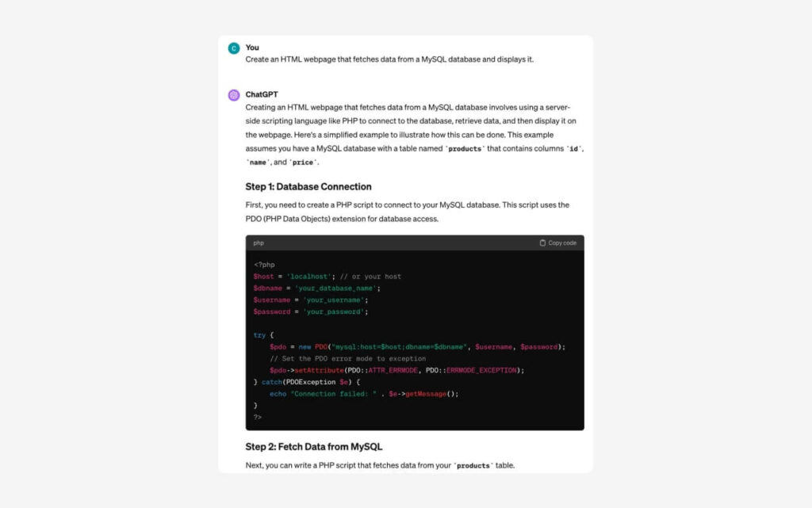
Task: Click the ChatGPT sender name
Action: 262,94
